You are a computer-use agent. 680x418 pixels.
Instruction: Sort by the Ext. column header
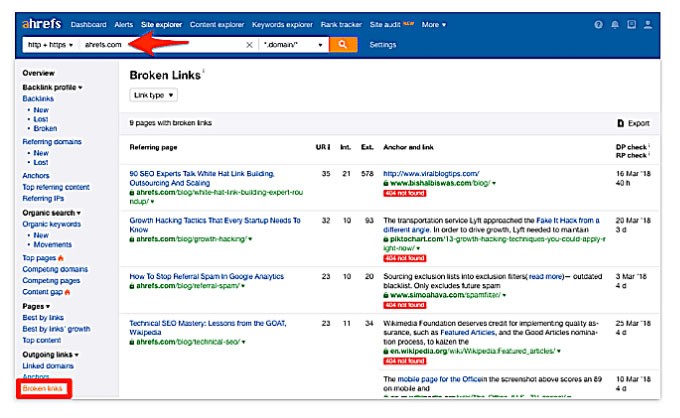pos(367,147)
